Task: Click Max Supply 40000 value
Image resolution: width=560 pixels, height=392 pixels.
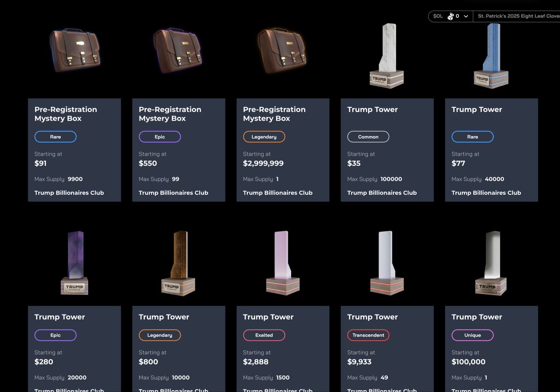Action: point(495,179)
